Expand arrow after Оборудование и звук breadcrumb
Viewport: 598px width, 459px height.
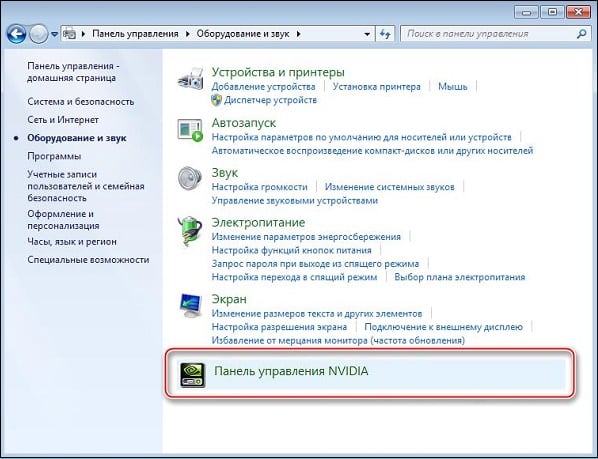pyautogui.click(x=299, y=34)
